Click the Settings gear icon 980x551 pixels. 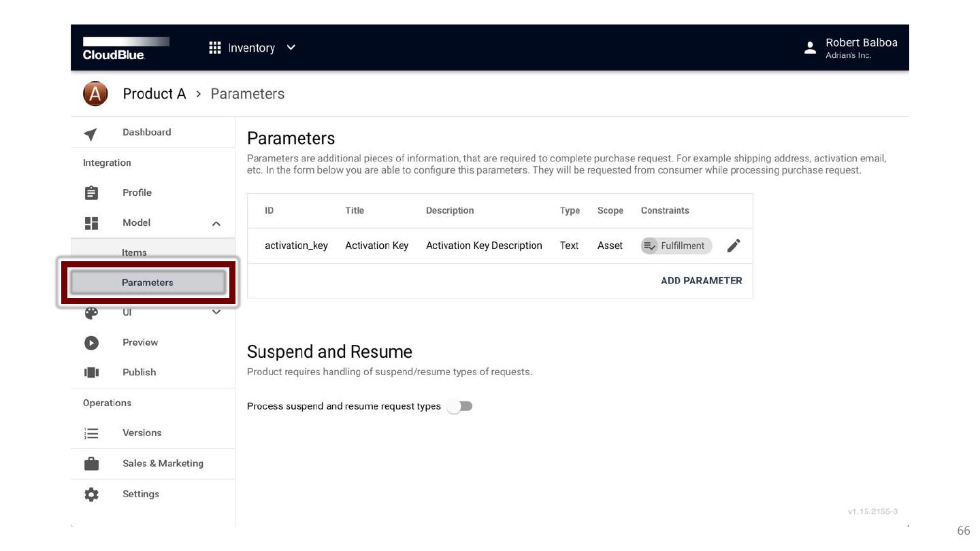coord(91,495)
